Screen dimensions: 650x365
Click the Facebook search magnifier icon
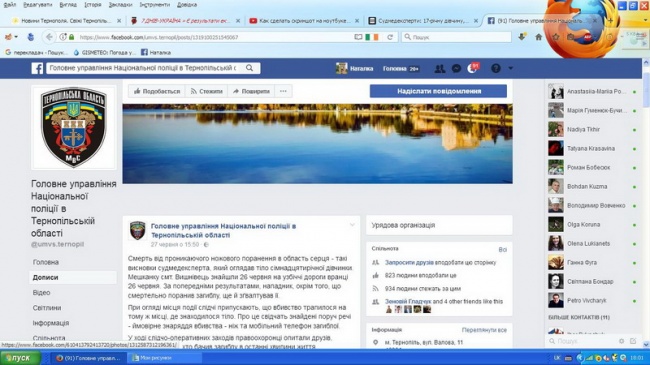tap(249, 68)
